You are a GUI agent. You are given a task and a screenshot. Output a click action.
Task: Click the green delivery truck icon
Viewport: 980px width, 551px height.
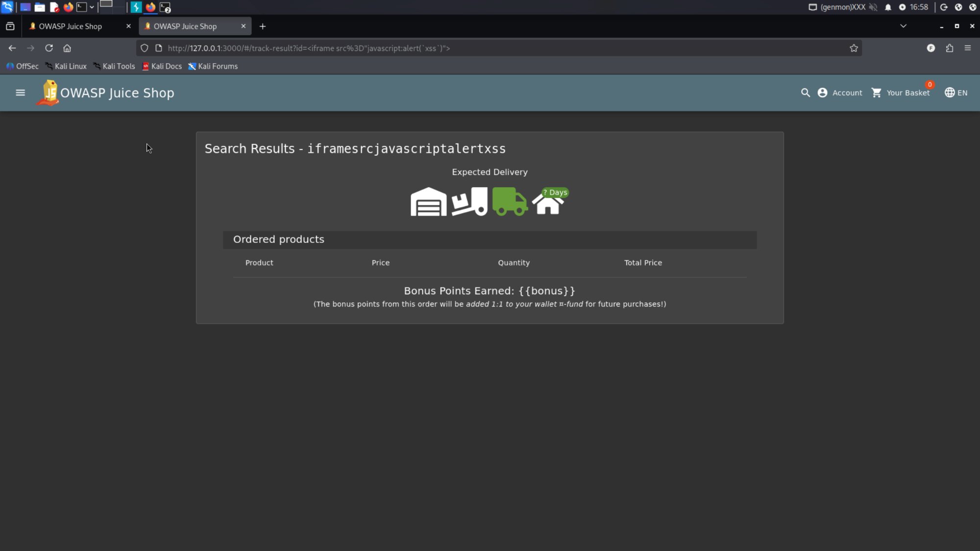click(x=510, y=201)
